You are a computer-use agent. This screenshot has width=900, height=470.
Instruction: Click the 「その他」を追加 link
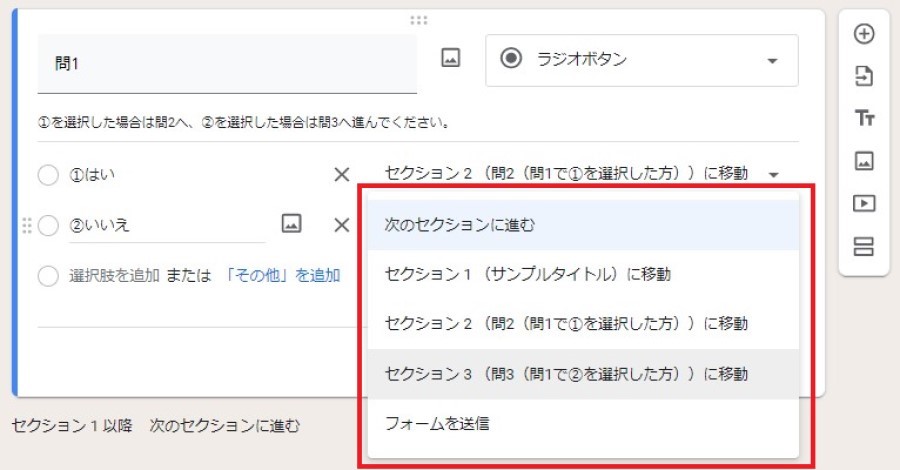pyautogui.click(x=282, y=276)
